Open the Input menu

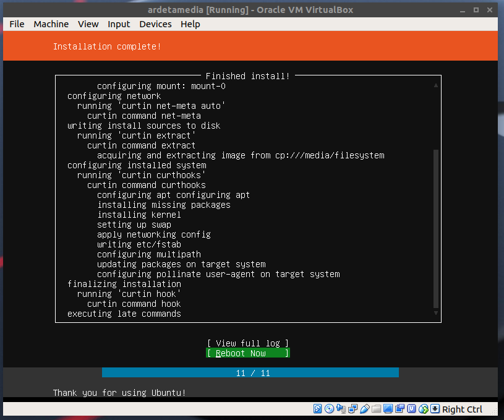[119, 24]
